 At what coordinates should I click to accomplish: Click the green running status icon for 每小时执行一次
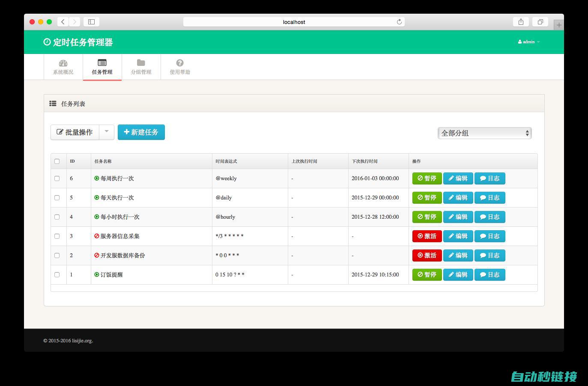click(x=97, y=217)
